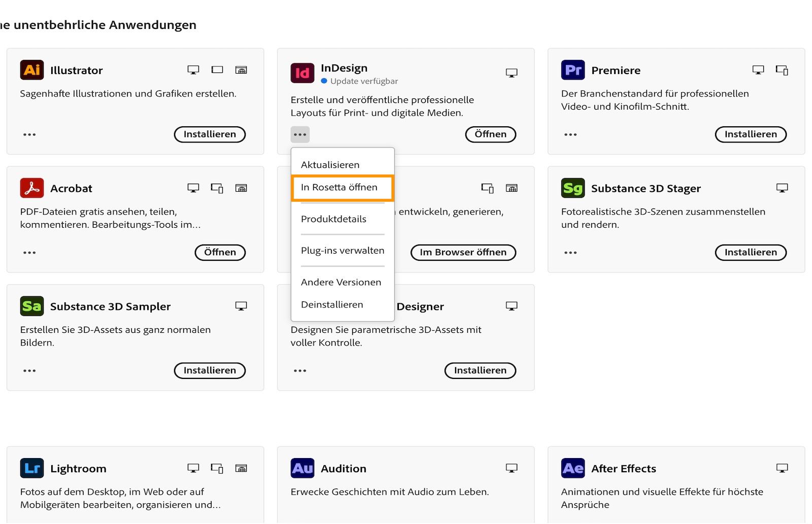Image resolution: width=812 pixels, height=524 pixels.
Task: Click the InDesign title text
Action: tap(344, 68)
